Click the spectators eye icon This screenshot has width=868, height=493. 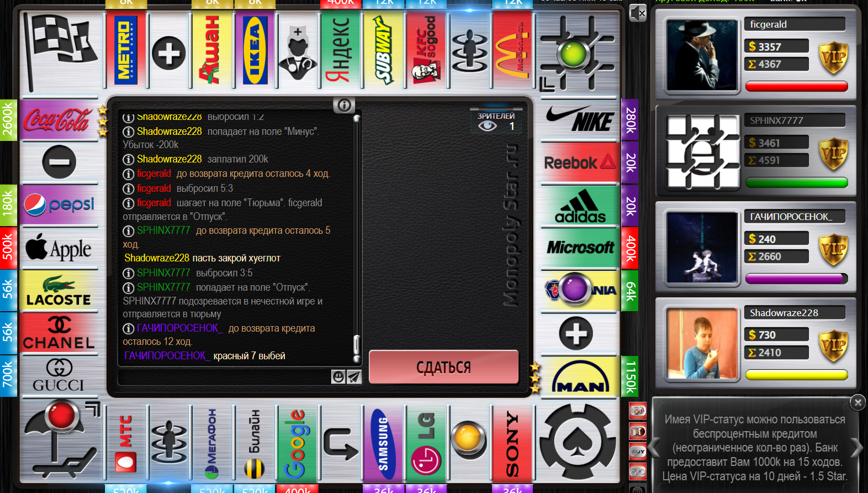pos(488,126)
